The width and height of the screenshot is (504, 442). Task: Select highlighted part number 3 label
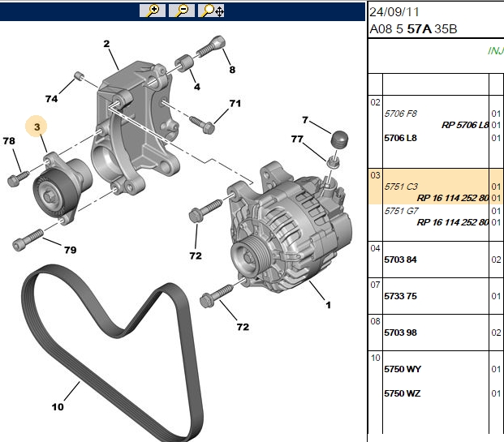[37, 127]
